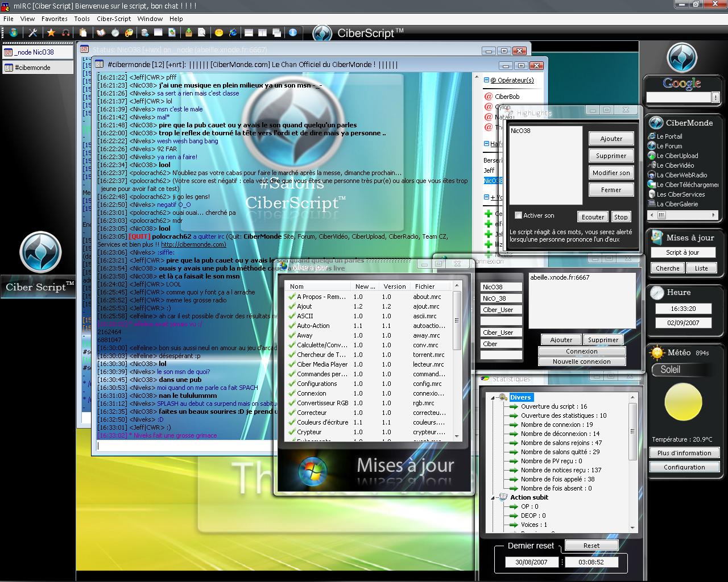The image size is (728, 582).
Task: Collapse the Action subit tree node
Action: (x=493, y=497)
